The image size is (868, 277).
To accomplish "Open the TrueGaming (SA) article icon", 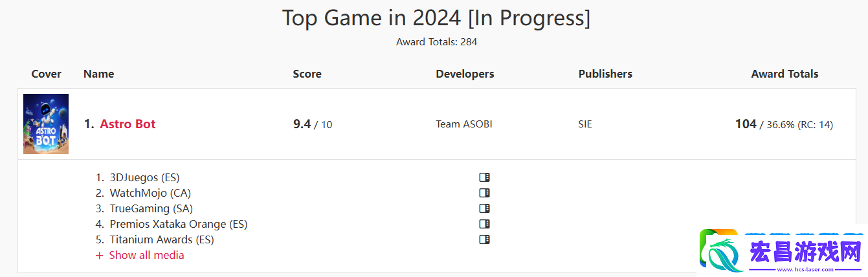I will (x=484, y=208).
